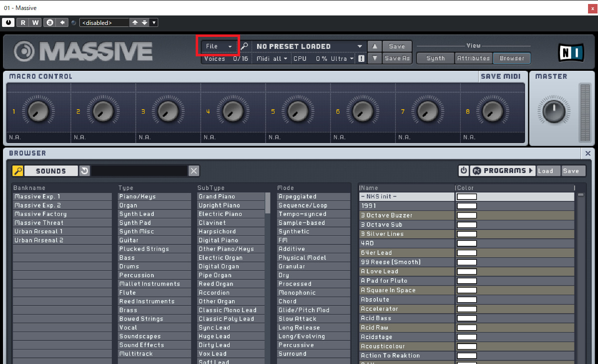
Task: Select the '- NKS init -' preset
Action: [406, 196]
